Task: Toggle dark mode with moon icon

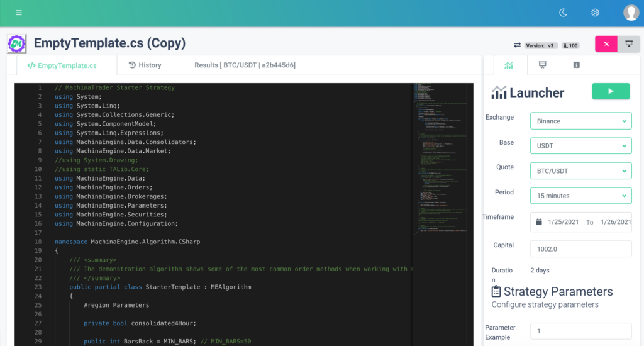Action: pos(563,13)
